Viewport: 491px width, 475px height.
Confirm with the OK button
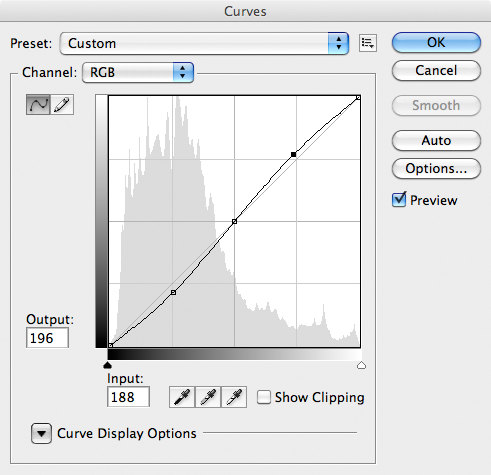(x=436, y=43)
